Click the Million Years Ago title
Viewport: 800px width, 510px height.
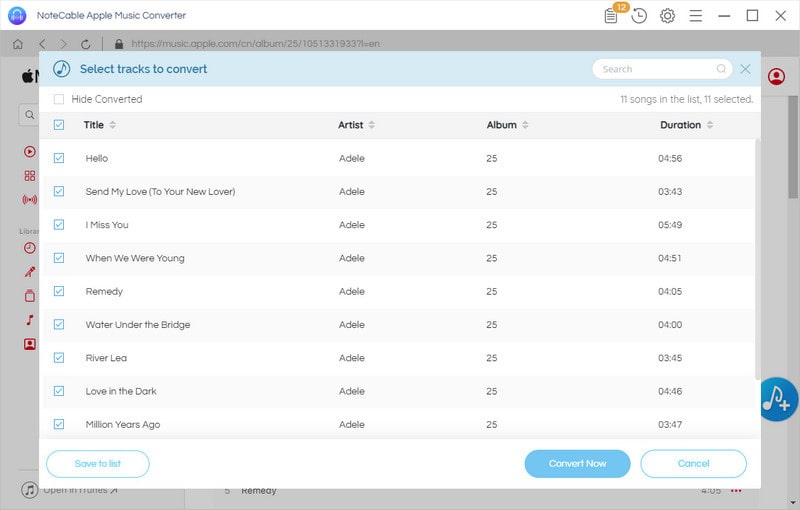pos(123,424)
